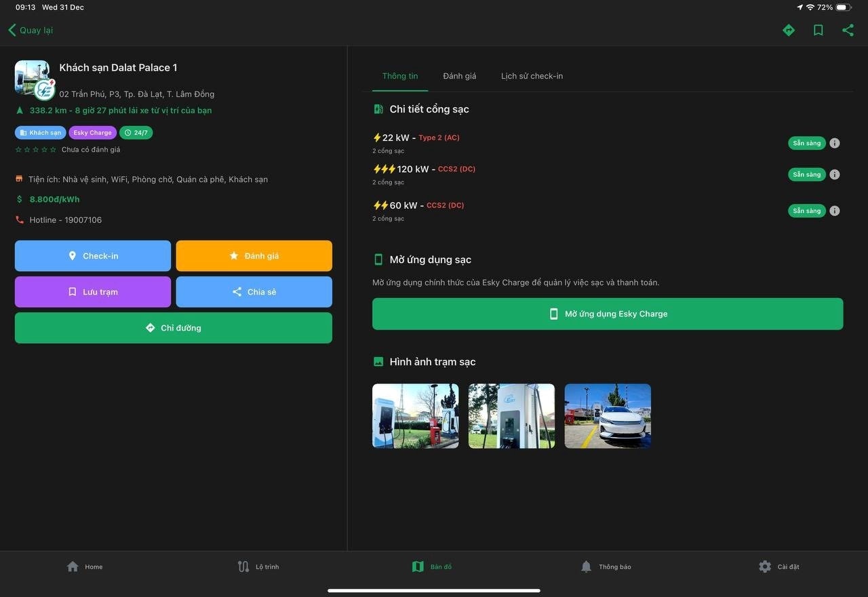Open Thông báo notifications tab
This screenshot has width=868, height=597.
[x=606, y=567]
